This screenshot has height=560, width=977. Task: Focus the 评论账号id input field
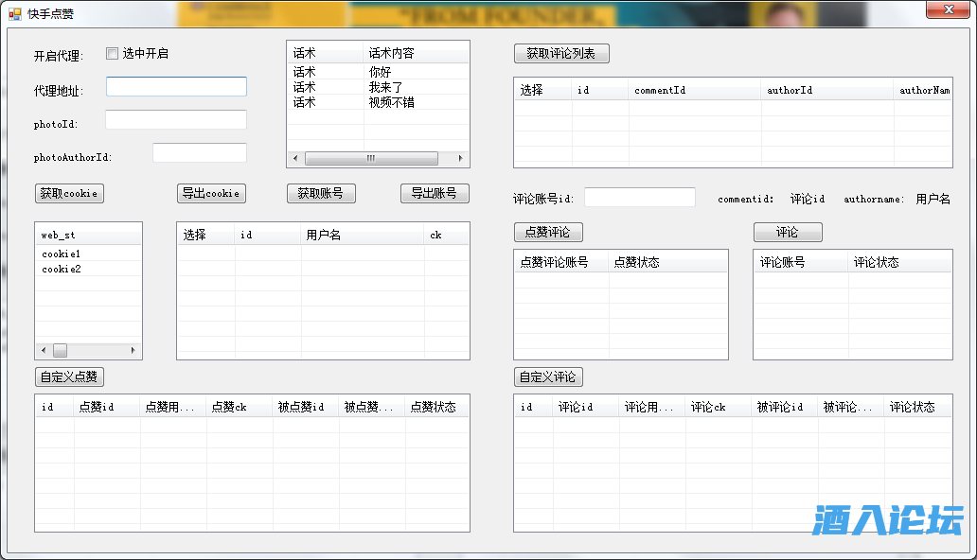640,197
